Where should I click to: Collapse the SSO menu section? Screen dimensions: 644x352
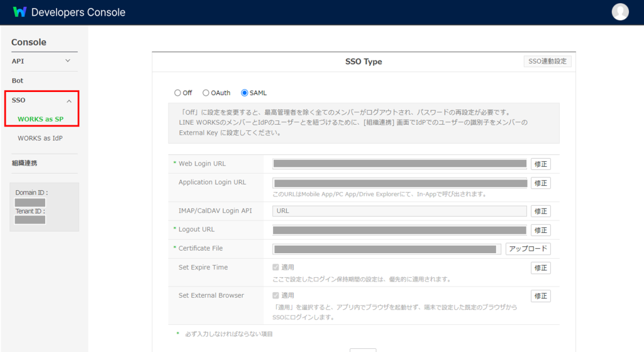click(x=69, y=101)
